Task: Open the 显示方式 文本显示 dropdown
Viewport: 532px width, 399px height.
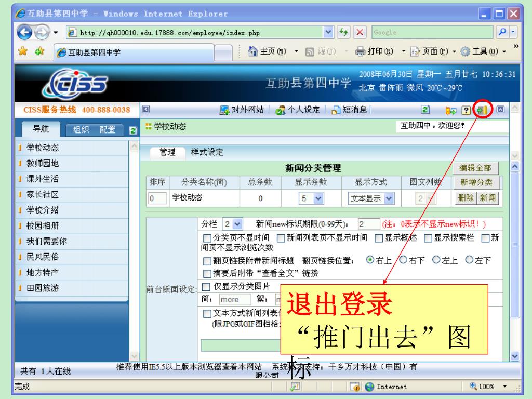Action: 371,198
